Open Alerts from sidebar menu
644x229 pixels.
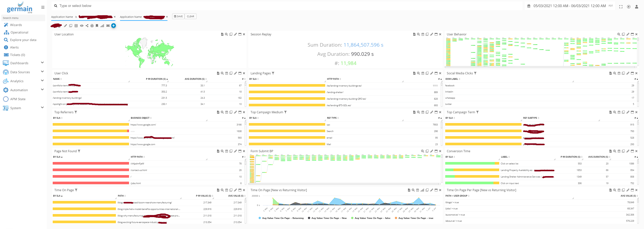14,47
